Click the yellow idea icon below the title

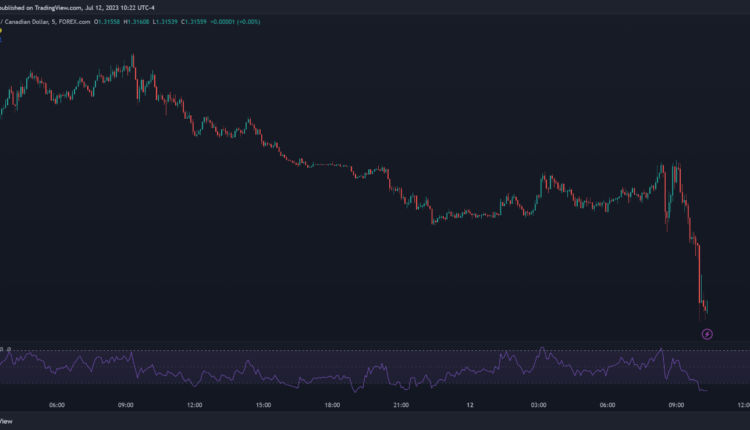1,31
